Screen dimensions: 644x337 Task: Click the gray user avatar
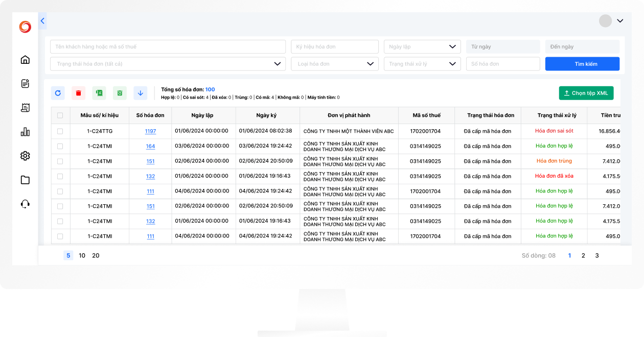pos(606,21)
